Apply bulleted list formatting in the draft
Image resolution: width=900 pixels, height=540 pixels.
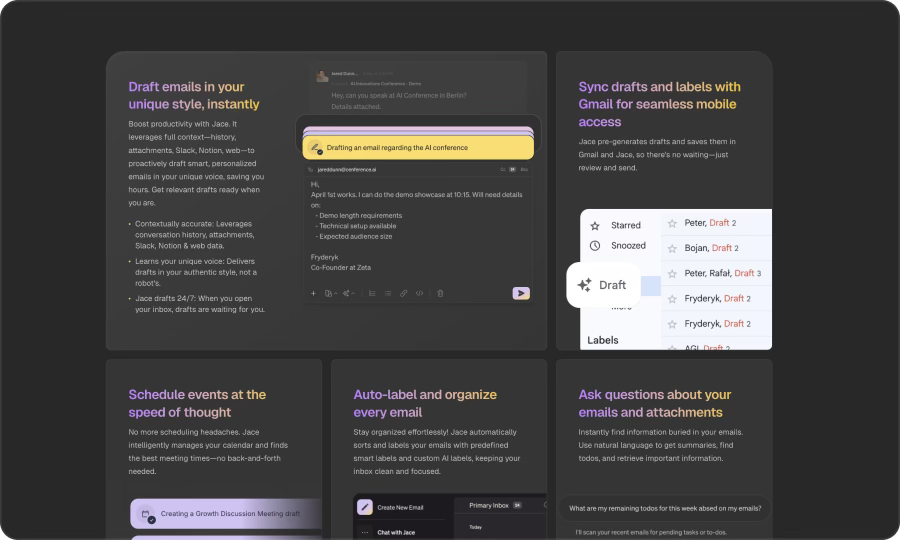coord(388,293)
